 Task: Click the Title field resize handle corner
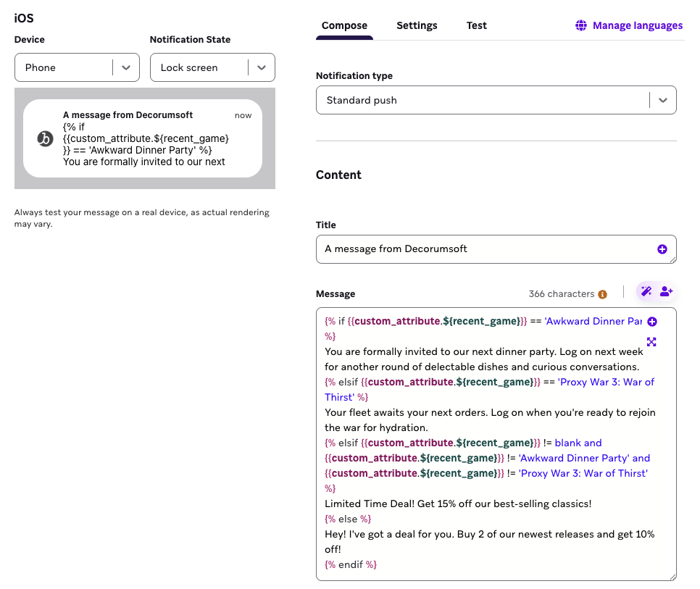(673, 260)
